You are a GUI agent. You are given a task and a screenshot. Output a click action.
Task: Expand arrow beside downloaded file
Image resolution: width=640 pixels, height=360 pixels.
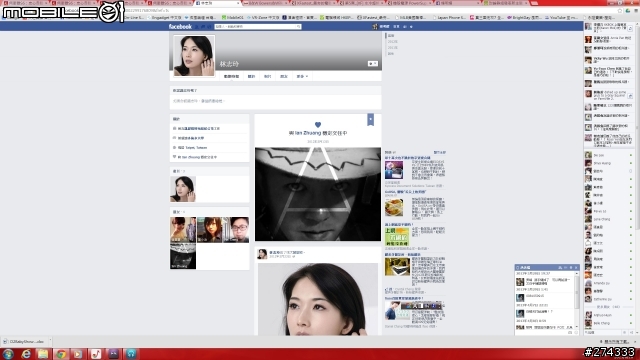click(x=50, y=341)
